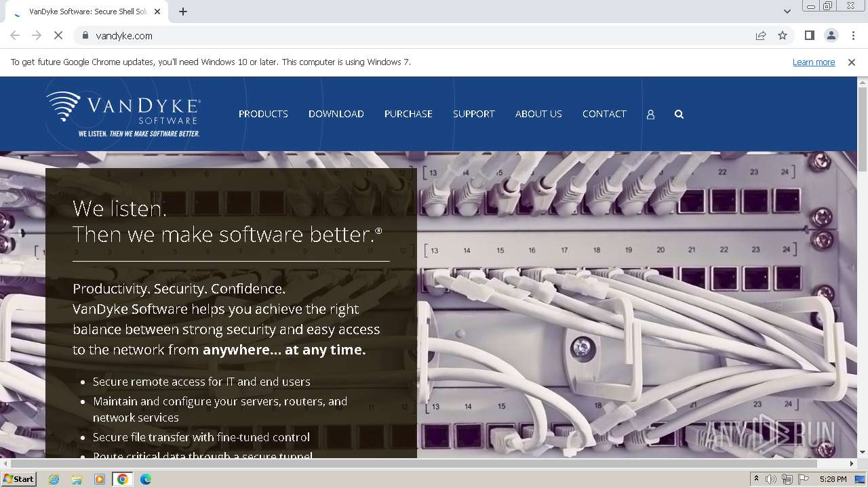Click the horizontal scrollbar right arrow
Viewport: 868px width, 488px height.
click(852, 464)
